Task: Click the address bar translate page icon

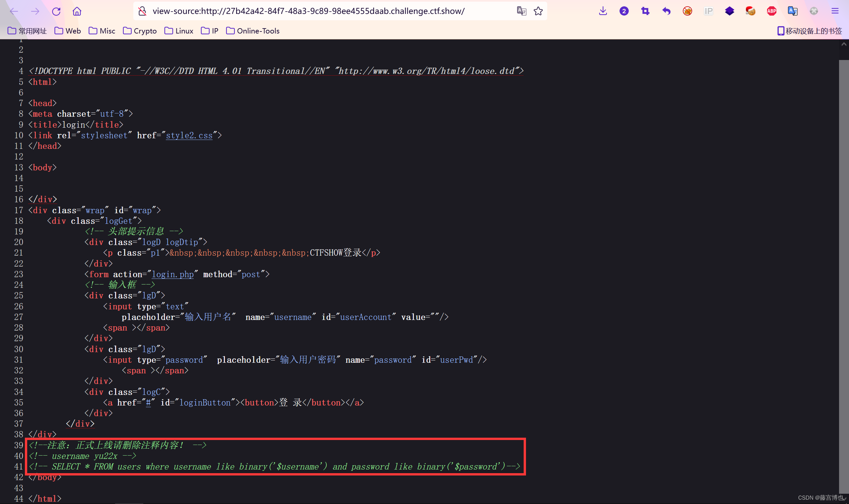Action: pos(521,11)
